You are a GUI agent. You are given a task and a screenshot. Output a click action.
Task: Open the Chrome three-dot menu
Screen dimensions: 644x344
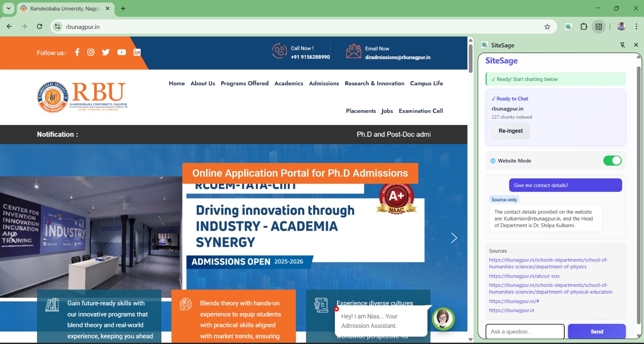(x=636, y=27)
